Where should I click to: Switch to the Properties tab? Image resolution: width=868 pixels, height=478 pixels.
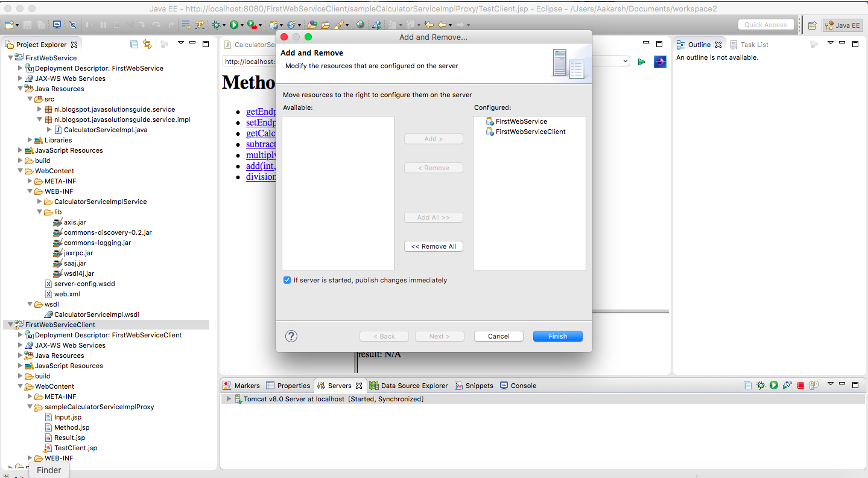click(288, 386)
